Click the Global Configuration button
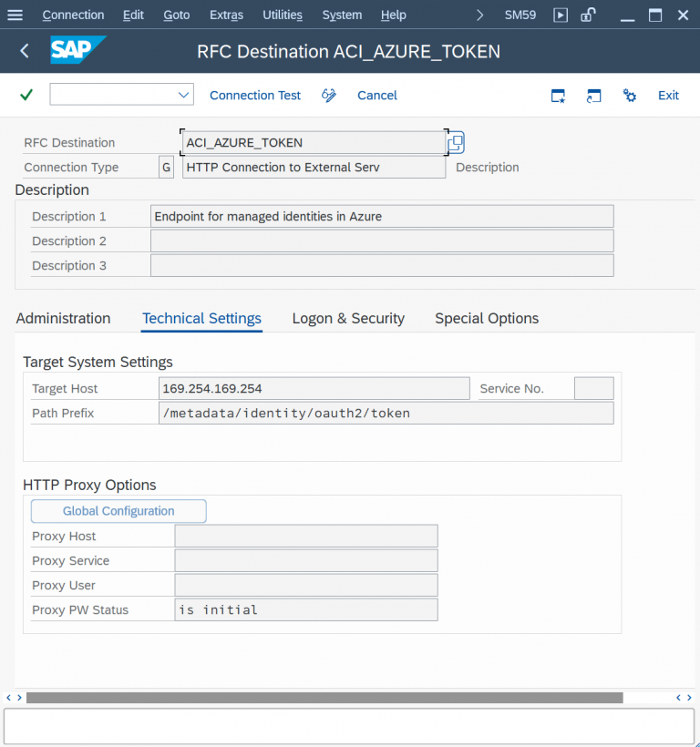 pos(118,511)
